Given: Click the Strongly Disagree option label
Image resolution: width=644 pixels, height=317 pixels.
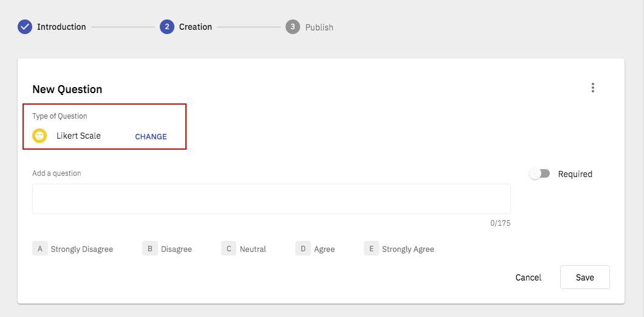Looking at the screenshot, I should (x=82, y=249).
